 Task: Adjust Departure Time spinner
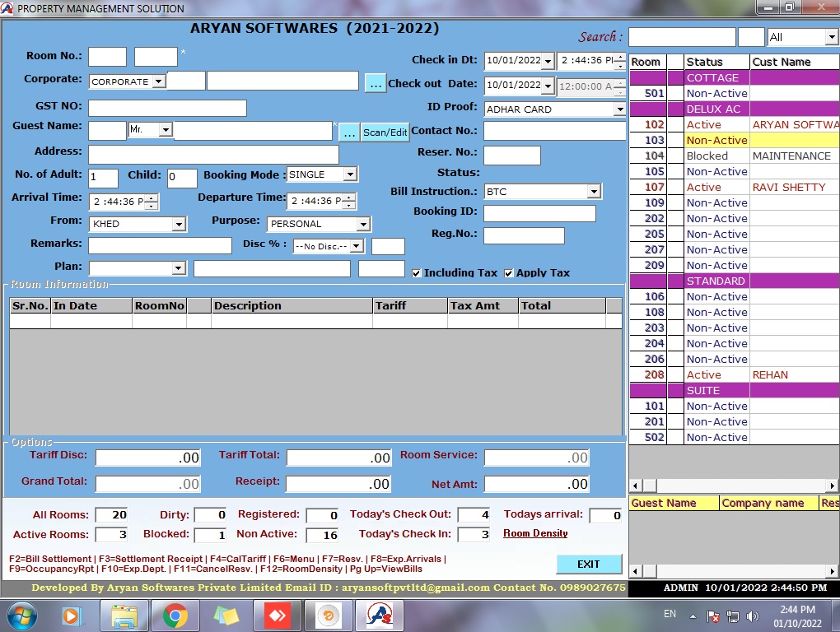(x=349, y=202)
